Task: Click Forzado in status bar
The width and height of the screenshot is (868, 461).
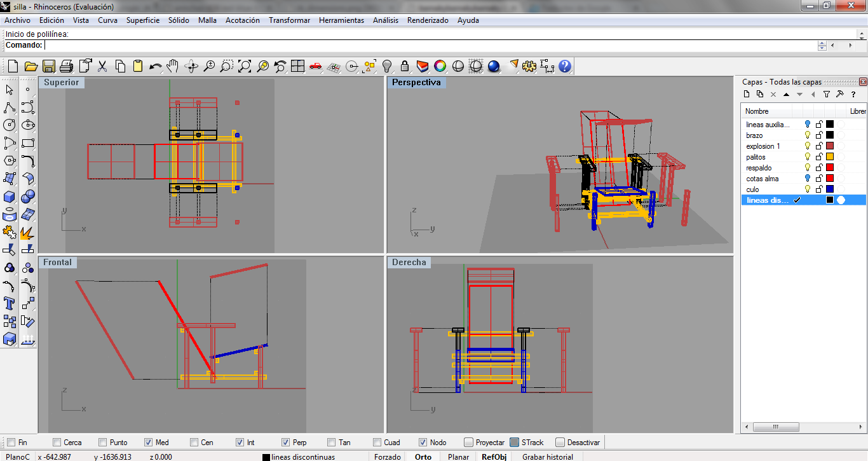Action: pos(388,457)
